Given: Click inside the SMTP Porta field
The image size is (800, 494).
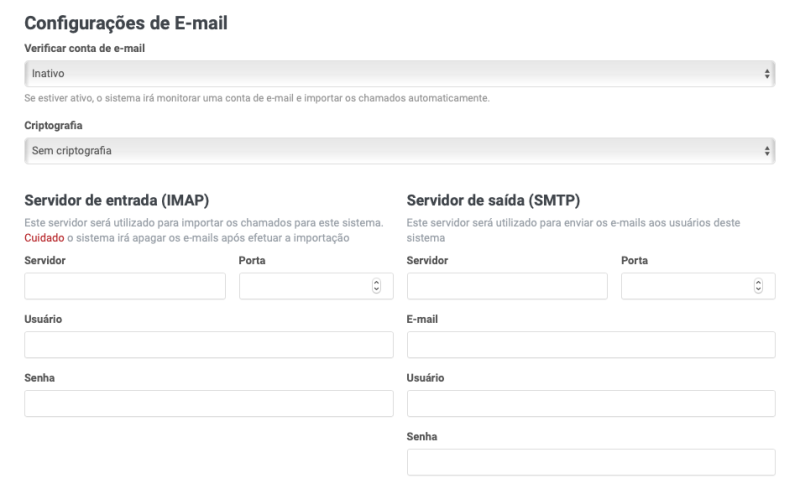Looking at the screenshot, I should point(687,286).
